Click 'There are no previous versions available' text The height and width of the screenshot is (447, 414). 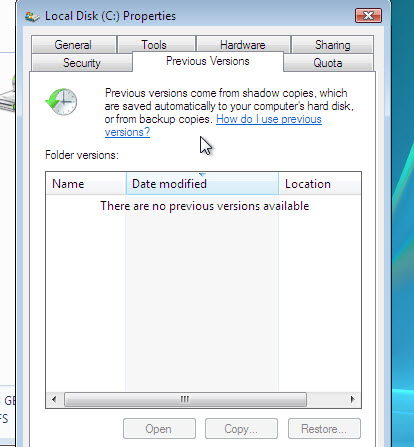click(205, 206)
